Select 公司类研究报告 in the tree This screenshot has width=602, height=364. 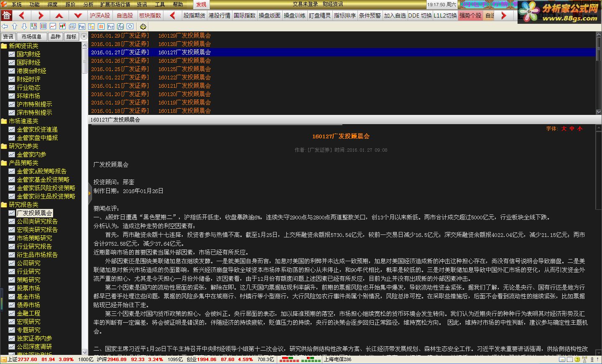click(x=37, y=221)
